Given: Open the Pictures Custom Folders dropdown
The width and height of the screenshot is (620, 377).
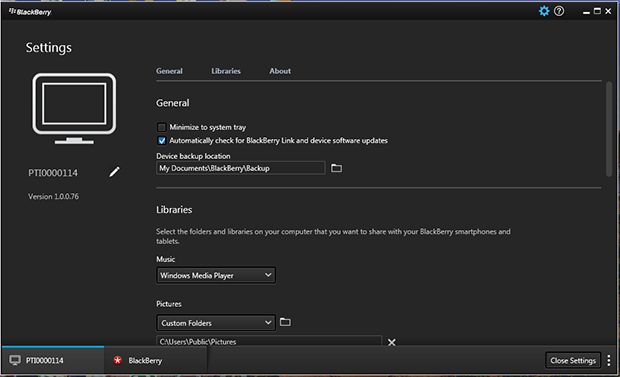Looking at the screenshot, I should click(216, 323).
